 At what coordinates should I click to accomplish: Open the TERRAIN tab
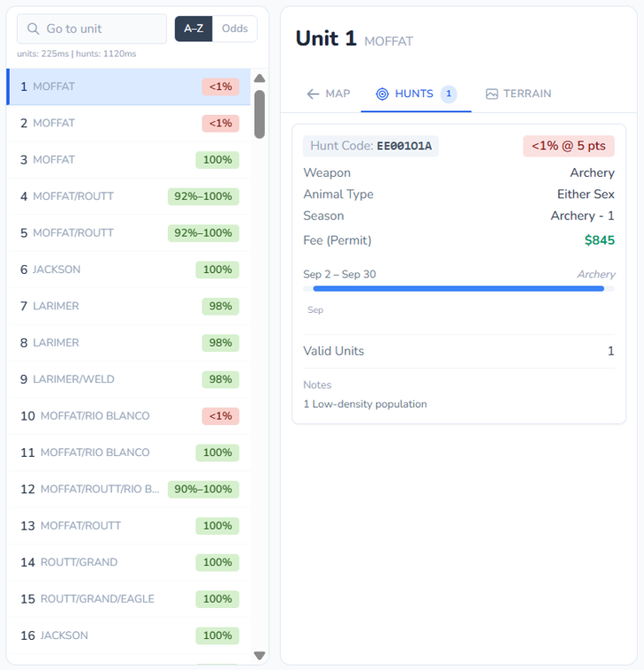pyautogui.click(x=519, y=94)
